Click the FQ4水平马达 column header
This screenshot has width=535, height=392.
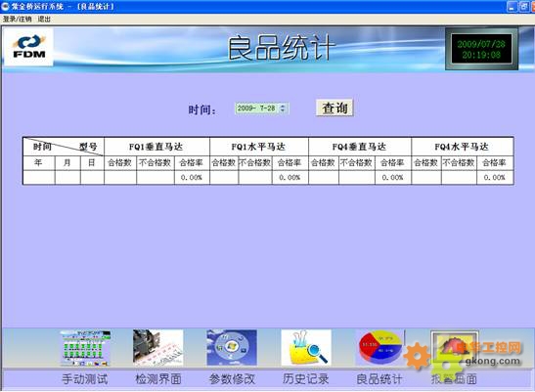[462, 147]
